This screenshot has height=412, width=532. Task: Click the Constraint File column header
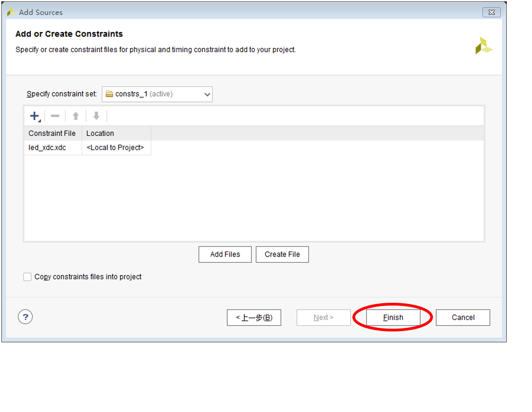(52, 133)
